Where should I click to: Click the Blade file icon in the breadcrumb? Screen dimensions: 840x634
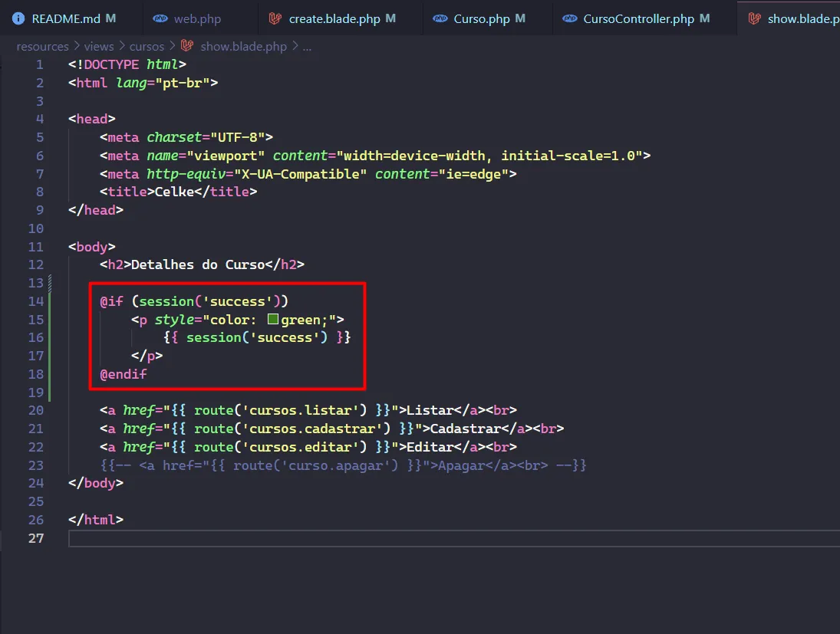coord(186,46)
